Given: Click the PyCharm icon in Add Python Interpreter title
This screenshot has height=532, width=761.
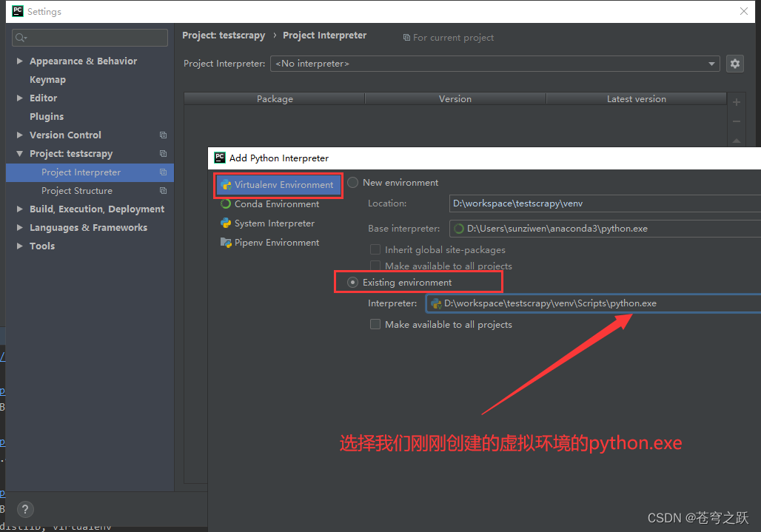Looking at the screenshot, I should tap(220, 158).
